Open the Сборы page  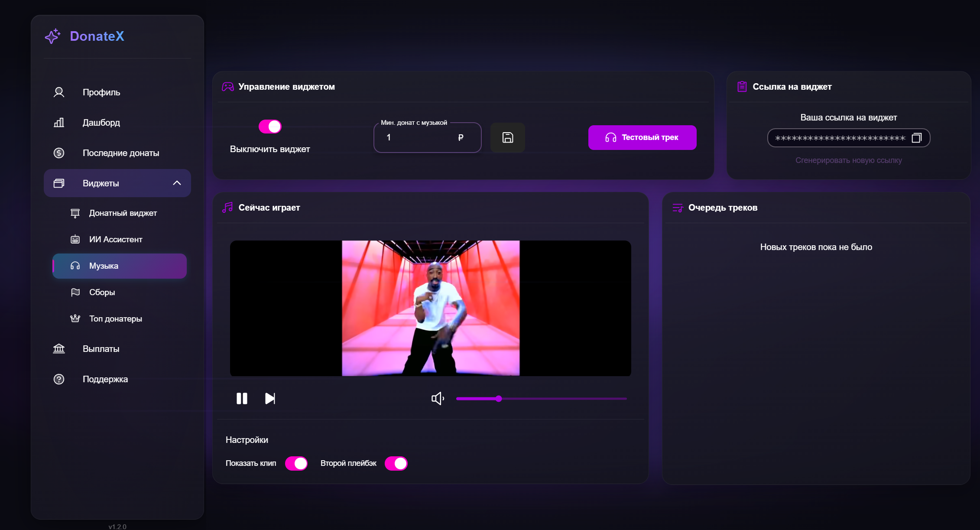click(120, 293)
